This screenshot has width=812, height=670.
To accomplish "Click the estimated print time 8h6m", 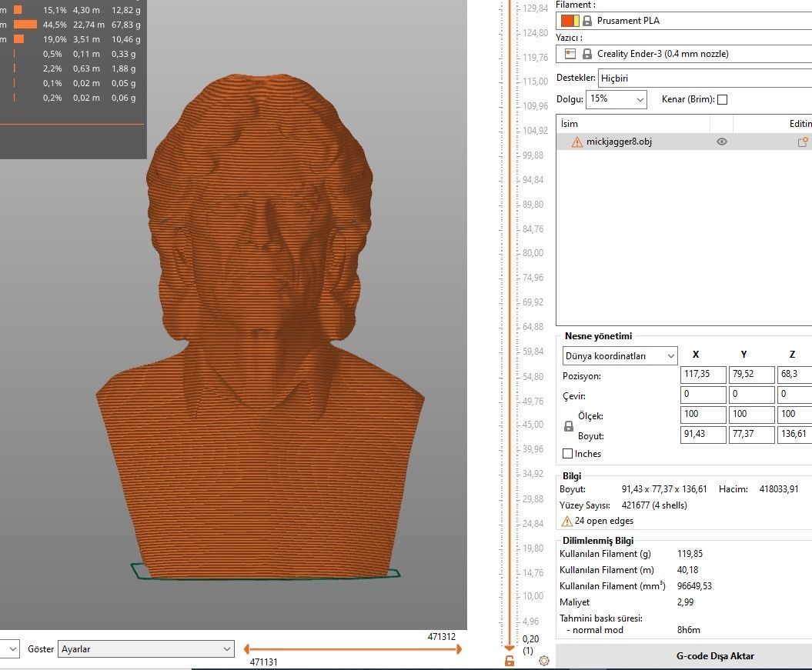I will click(x=688, y=630).
